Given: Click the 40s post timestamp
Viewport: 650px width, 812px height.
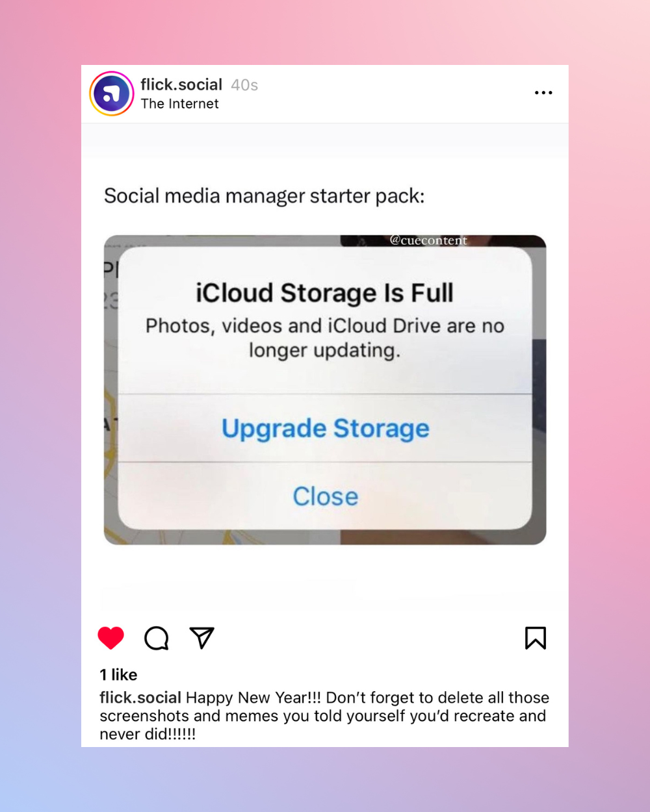Looking at the screenshot, I should [244, 85].
